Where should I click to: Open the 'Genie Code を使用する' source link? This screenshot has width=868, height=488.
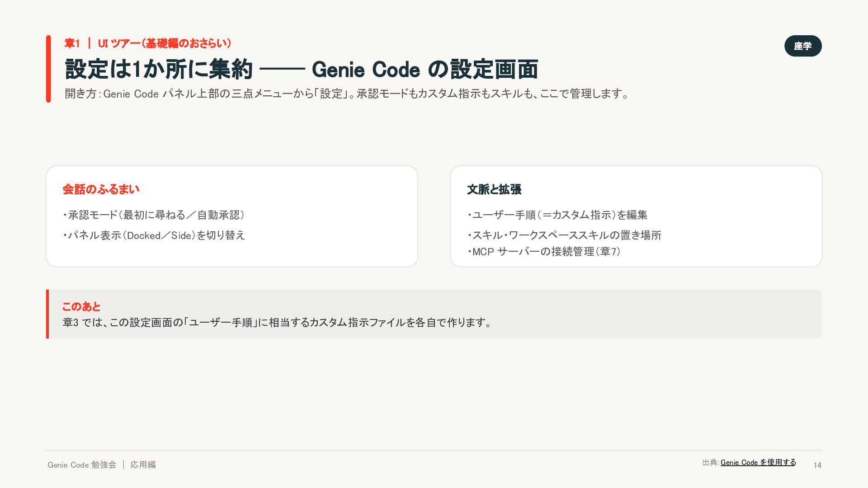[x=758, y=462]
